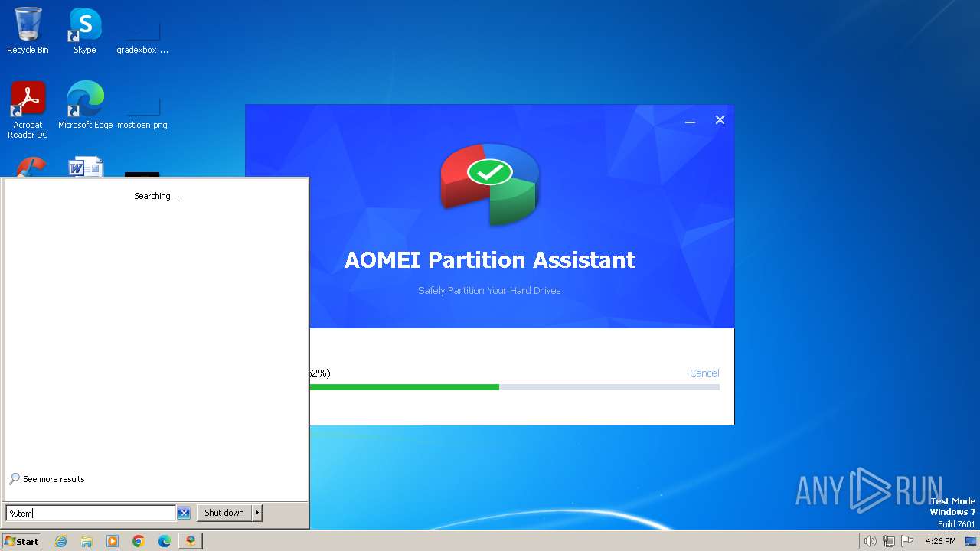Cancel the AOMEI installation

coord(704,373)
